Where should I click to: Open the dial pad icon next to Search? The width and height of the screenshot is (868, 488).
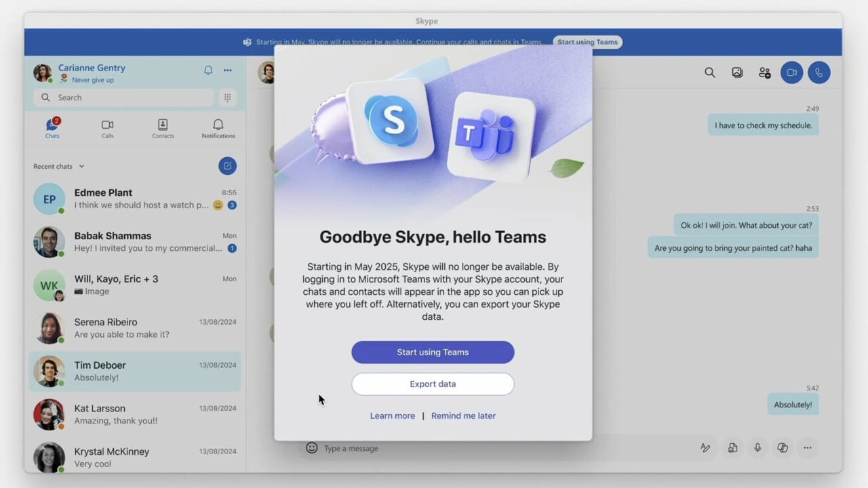tap(228, 98)
